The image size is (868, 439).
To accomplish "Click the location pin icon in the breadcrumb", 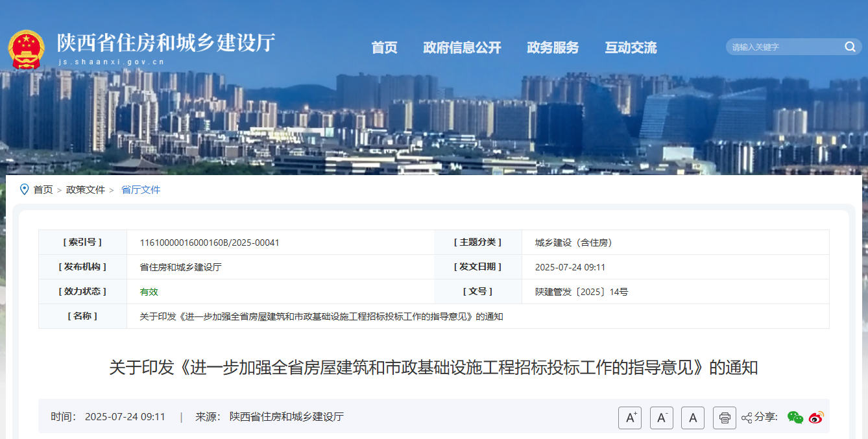I will coord(23,189).
